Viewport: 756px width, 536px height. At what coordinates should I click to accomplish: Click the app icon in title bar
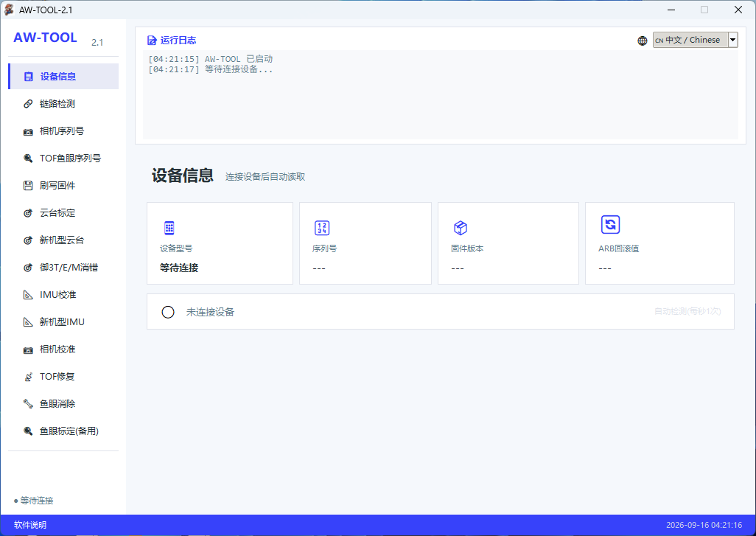[9, 10]
